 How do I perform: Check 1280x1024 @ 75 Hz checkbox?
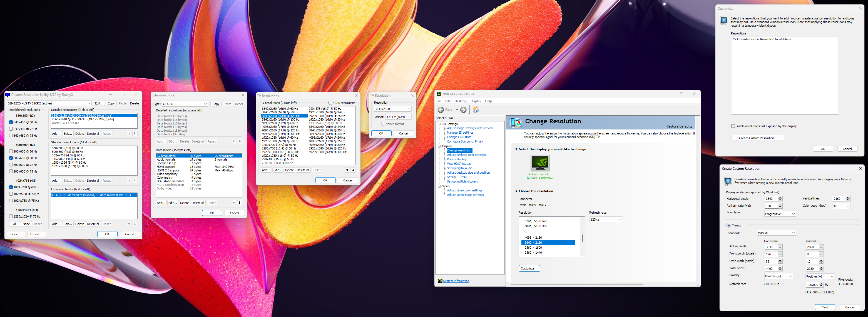(11, 217)
